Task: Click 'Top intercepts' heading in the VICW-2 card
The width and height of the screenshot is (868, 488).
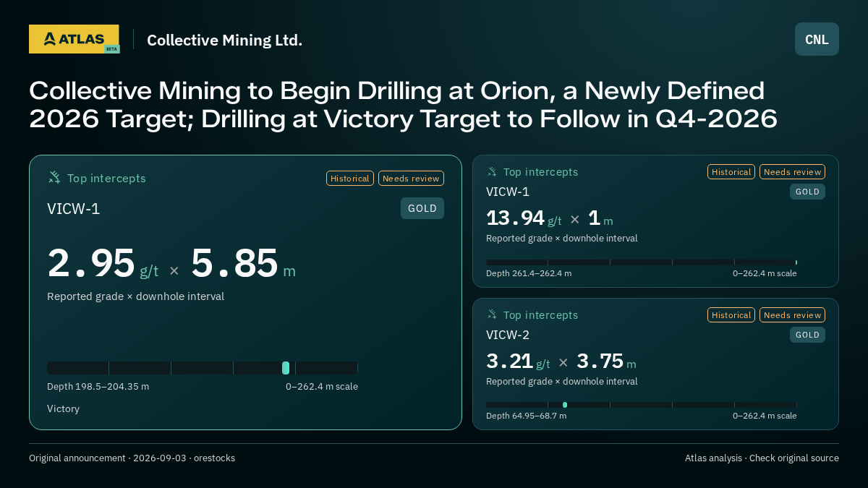Action: coord(540,315)
